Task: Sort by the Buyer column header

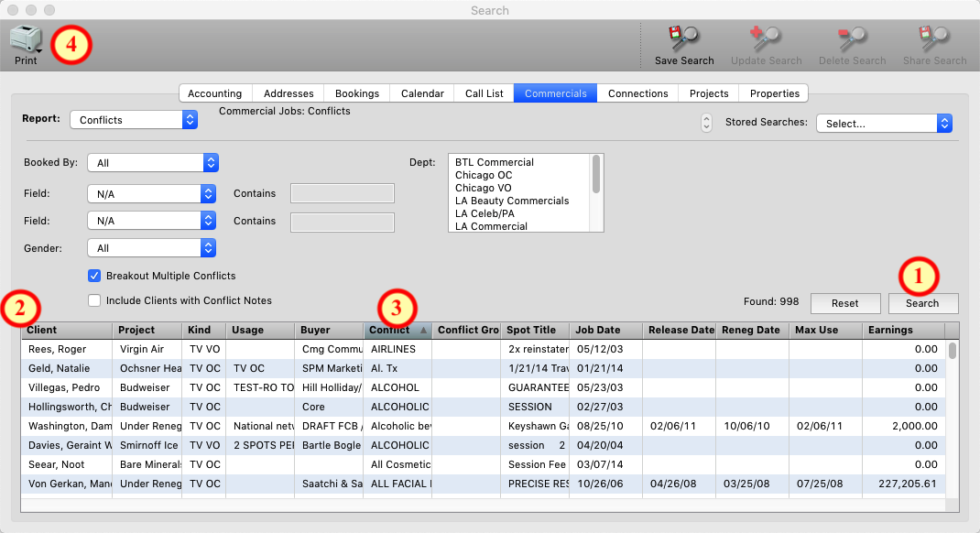Action: tap(330, 330)
